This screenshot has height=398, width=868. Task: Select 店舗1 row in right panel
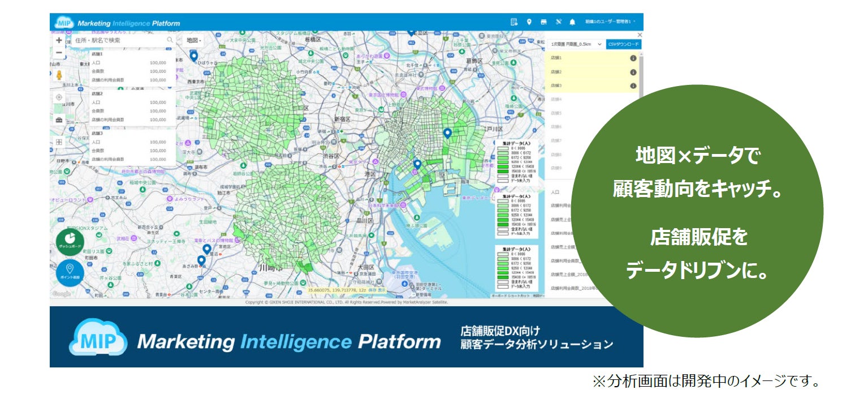pos(592,58)
